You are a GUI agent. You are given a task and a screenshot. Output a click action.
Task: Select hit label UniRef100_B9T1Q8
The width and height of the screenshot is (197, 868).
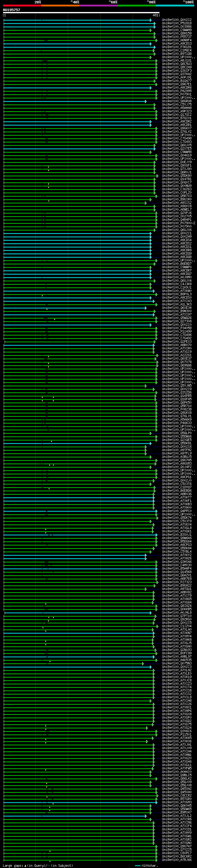point(177,54)
